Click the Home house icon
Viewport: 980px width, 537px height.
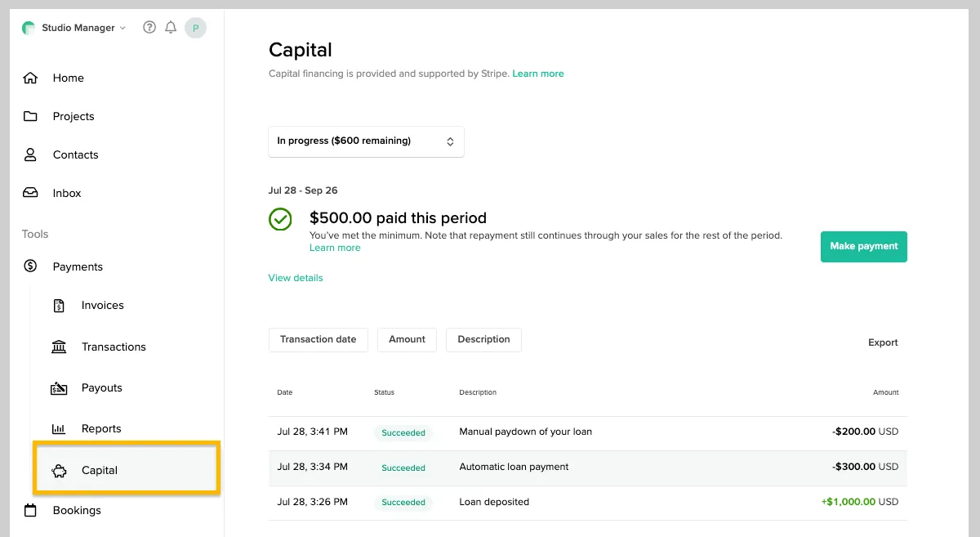click(30, 78)
